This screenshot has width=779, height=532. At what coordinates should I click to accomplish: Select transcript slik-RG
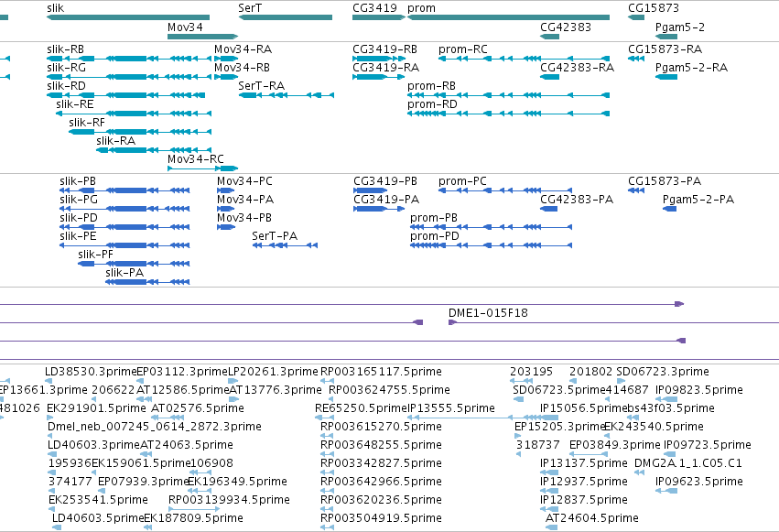tap(129, 77)
